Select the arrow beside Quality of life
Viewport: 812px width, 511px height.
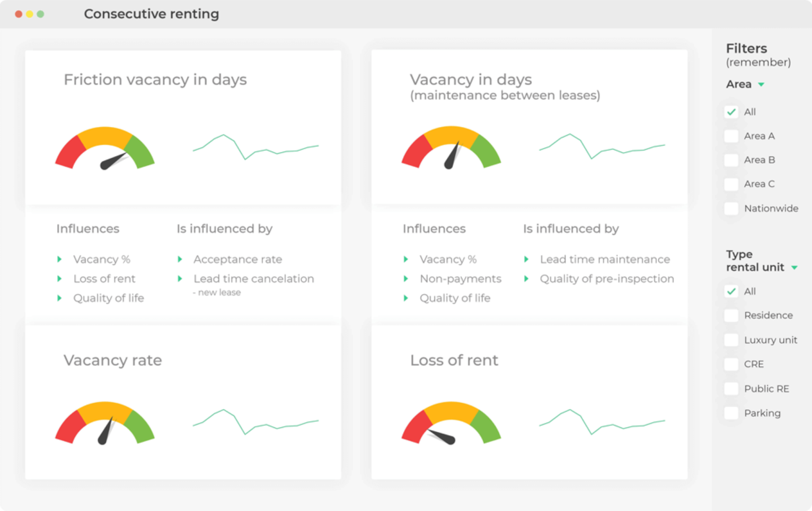coord(60,298)
